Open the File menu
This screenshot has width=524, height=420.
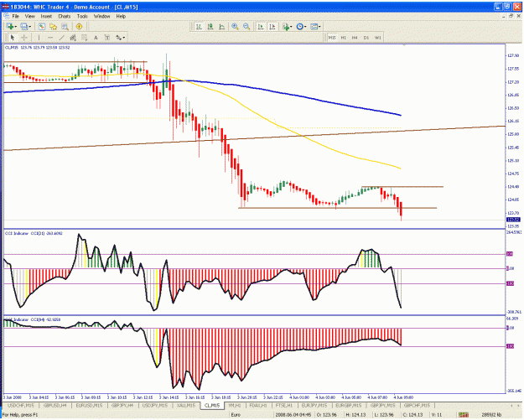tap(15, 16)
